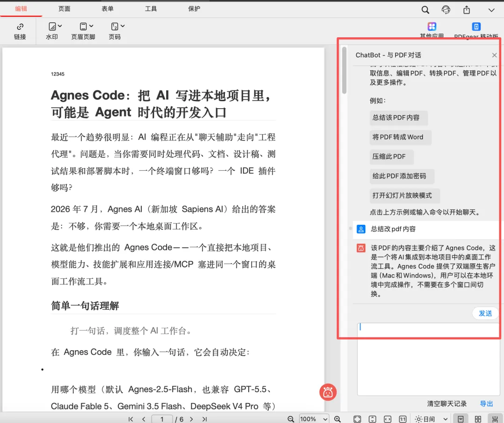504x423 pixels.
Task: Expand the 页码 dropdown arrow
Action: click(122, 26)
